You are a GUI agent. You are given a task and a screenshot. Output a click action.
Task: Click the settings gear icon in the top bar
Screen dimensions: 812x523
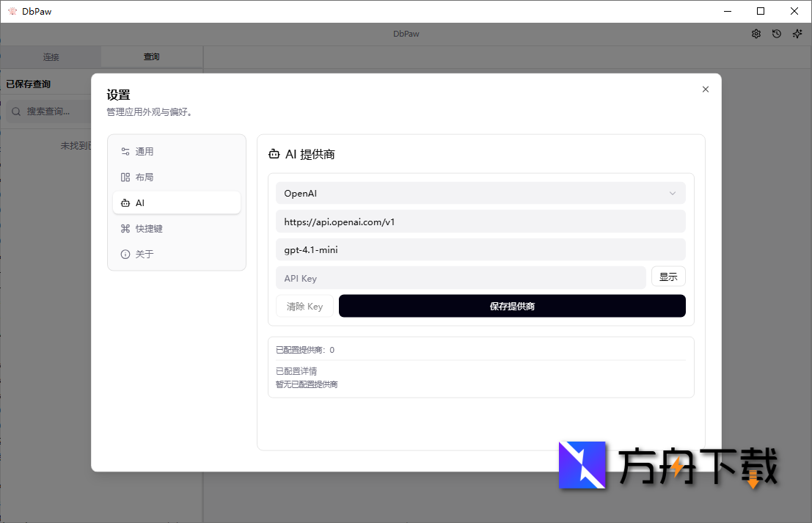(x=756, y=34)
